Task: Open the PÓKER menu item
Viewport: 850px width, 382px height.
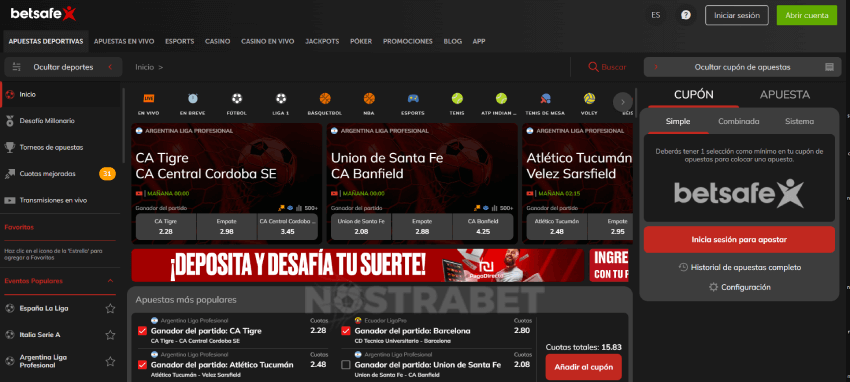Action: [361, 41]
